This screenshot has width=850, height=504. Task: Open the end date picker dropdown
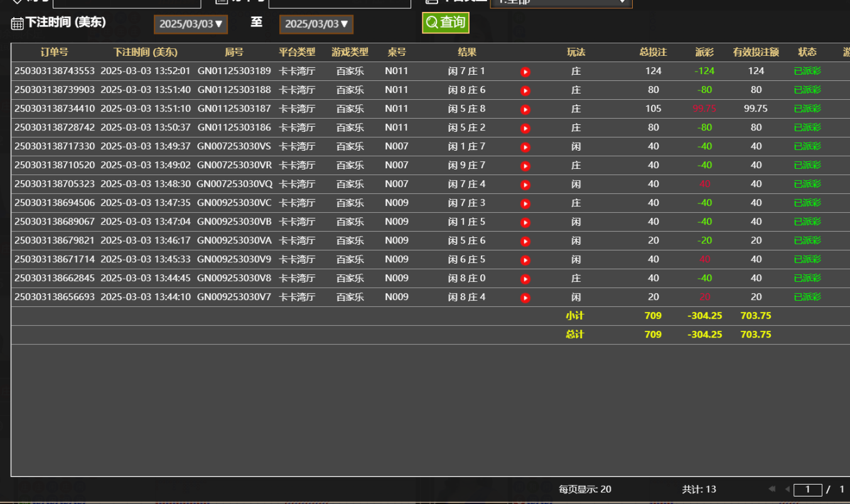click(x=316, y=24)
